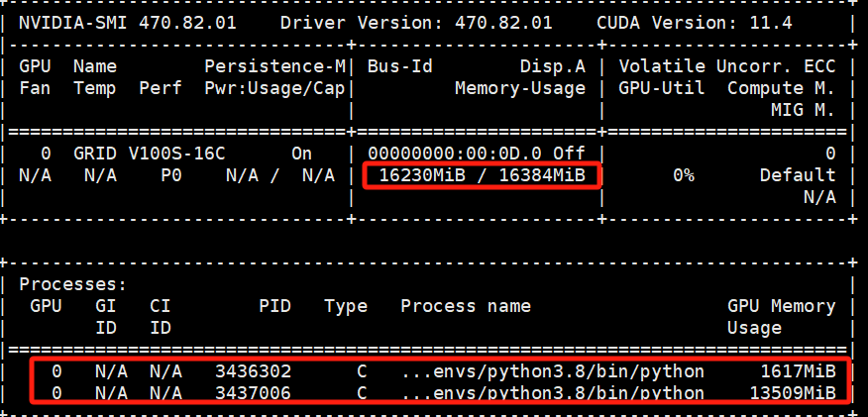Click the Fan header
This screenshot has height=417, width=868.
35,88
